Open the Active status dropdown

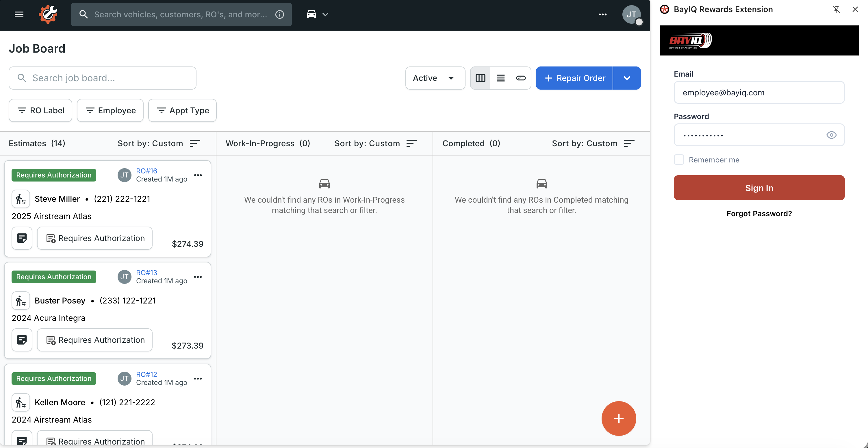tap(435, 78)
